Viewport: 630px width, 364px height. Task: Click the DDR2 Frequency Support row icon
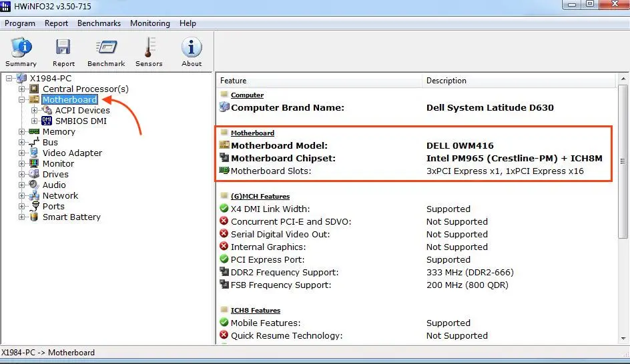click(x=224, y=272)
